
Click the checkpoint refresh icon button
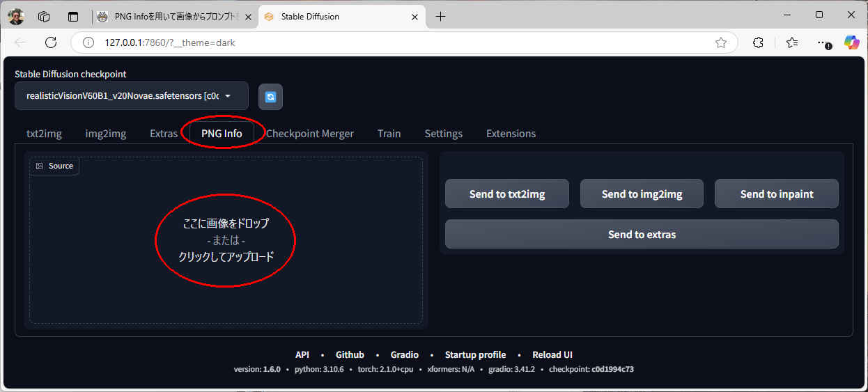tap(270, 97)
